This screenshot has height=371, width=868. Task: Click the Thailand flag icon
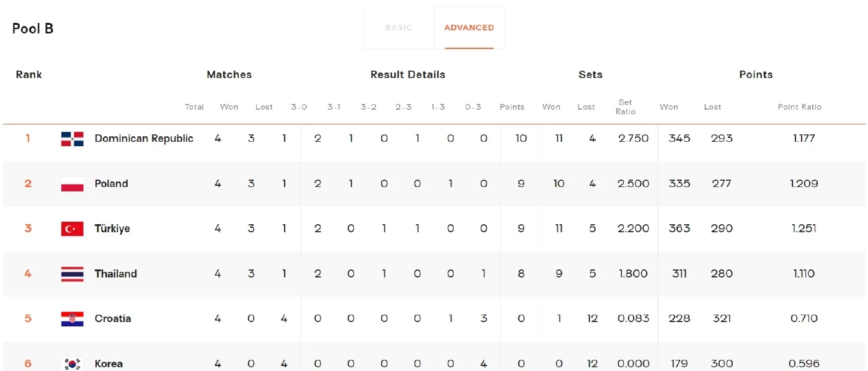tap(73, 274)
